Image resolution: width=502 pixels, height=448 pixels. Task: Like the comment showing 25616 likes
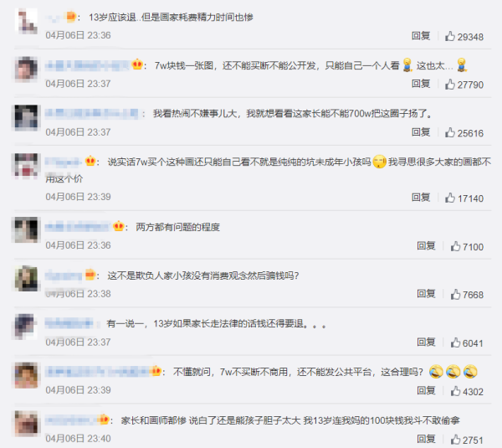click(450, 132)
